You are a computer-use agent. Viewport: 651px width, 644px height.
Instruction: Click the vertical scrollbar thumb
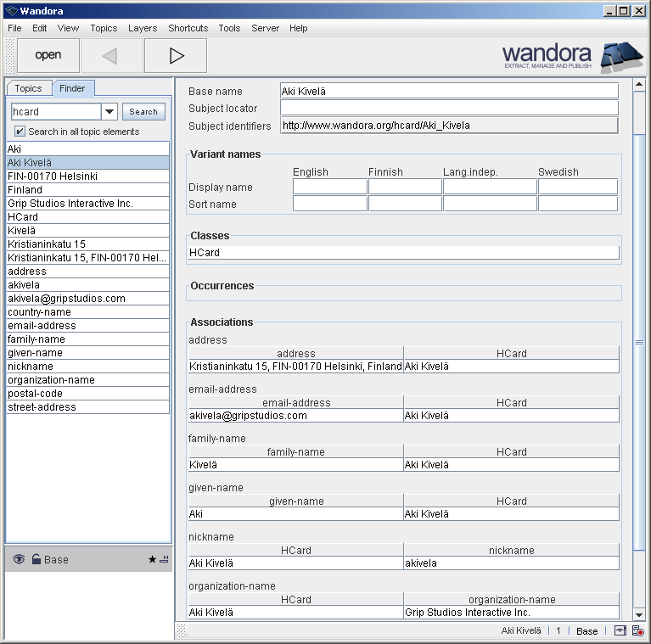click(x=639, y=342)
